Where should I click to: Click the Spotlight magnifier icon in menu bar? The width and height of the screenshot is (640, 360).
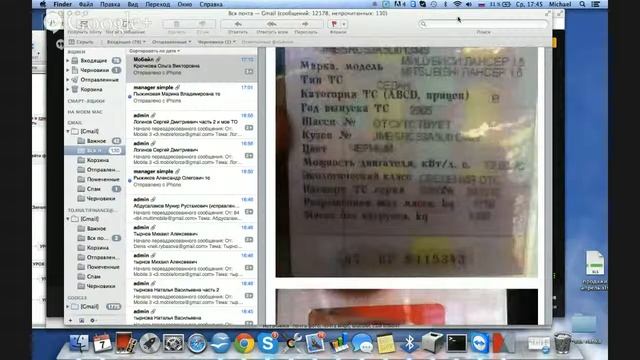coord(582,4)
